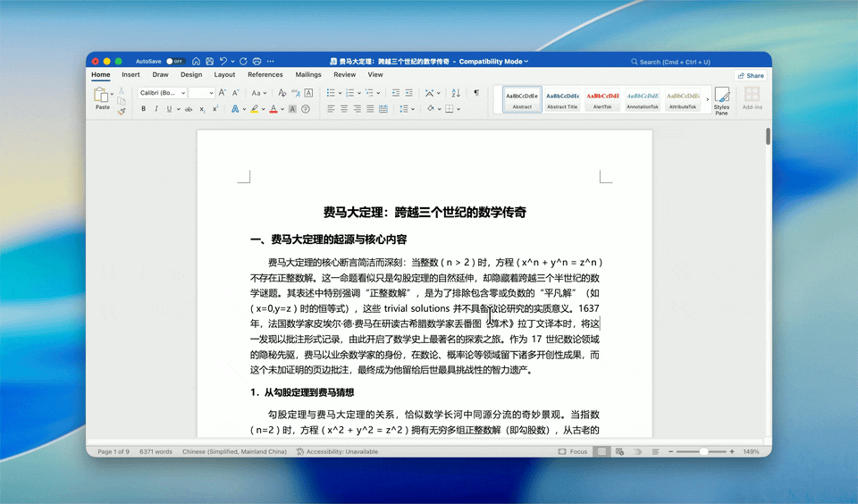Enter Focus mode from status bar
This screenshot has height=504, width=858.
[574, 452]
